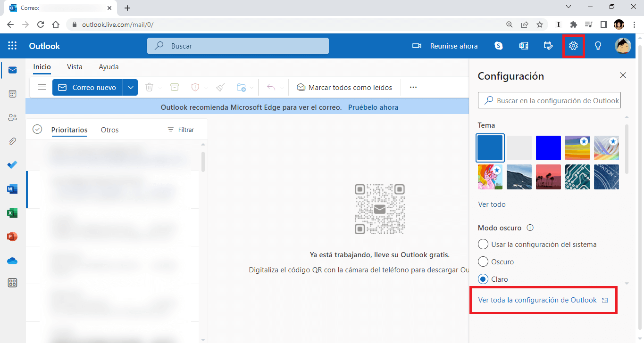Open a new browser tab
Viewport: 644px width, 343px height.
pos(127,8)
